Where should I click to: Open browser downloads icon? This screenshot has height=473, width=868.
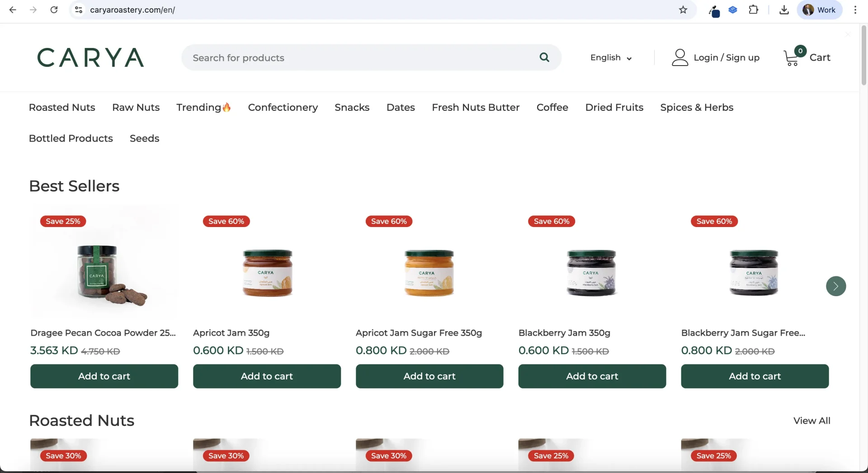point(784,10)
